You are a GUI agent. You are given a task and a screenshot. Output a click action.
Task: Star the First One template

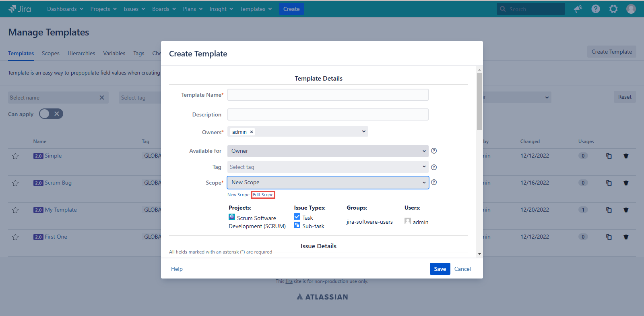tap(15, 237)
